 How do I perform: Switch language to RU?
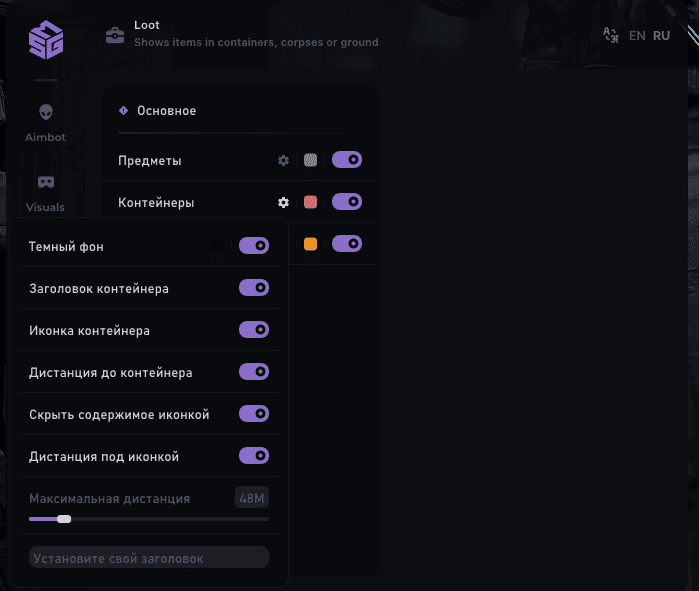(661, 36)
